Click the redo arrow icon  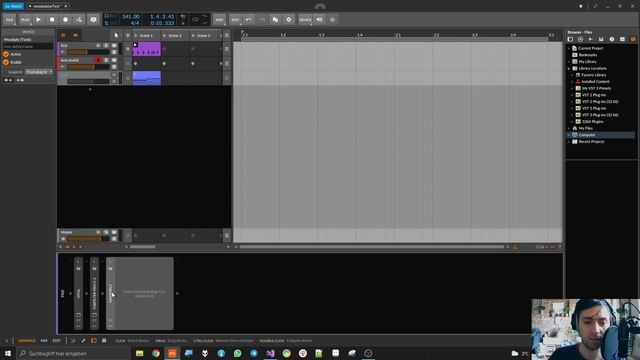[262, 20]
